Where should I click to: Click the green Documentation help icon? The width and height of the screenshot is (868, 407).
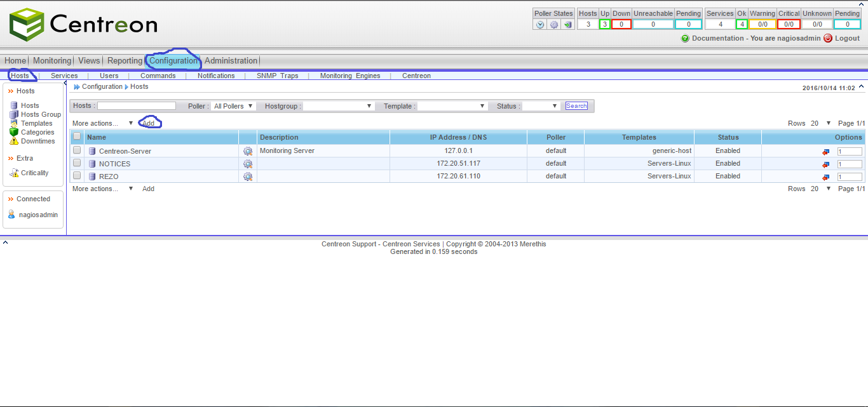click(685, 38)
